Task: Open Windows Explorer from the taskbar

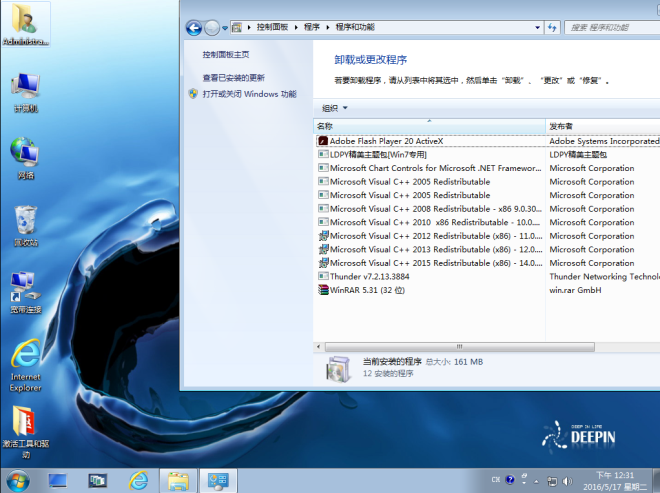Action: tap(178, 481)
